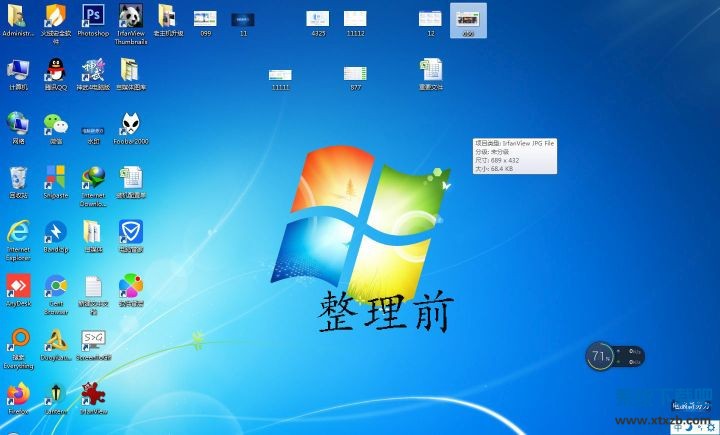Open the red IrfanView shortcut
Image resolution: width=720 pixels, height=435 pixels.
pyautogui.click(x=93, y=393)
